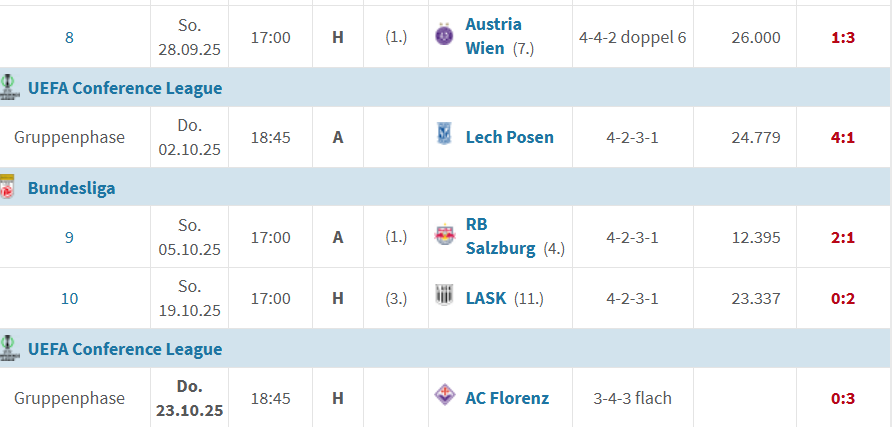The width and height of the screenshot is (892, 427).
Task: Open matchday 9 link
Action: point(69,237)
